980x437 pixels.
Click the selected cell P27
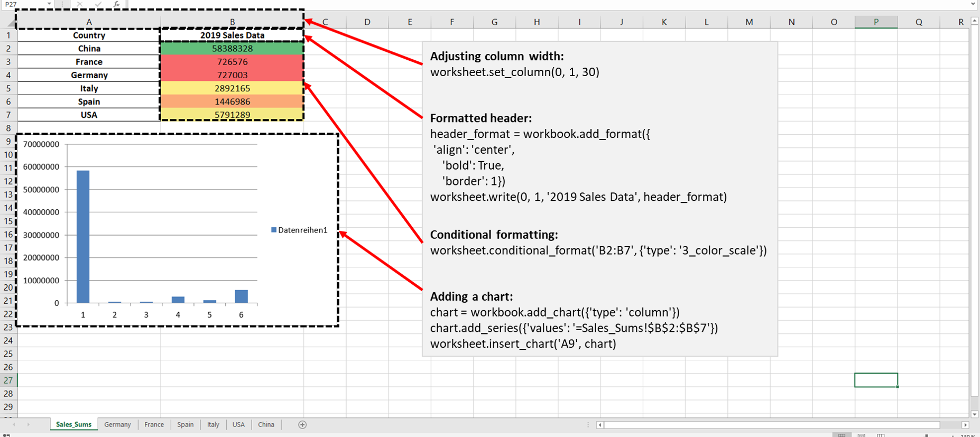(x=876, y=380)
